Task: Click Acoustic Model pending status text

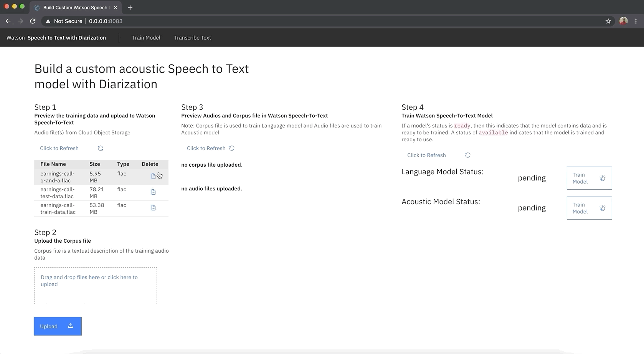Action: [x=532, y=208]
